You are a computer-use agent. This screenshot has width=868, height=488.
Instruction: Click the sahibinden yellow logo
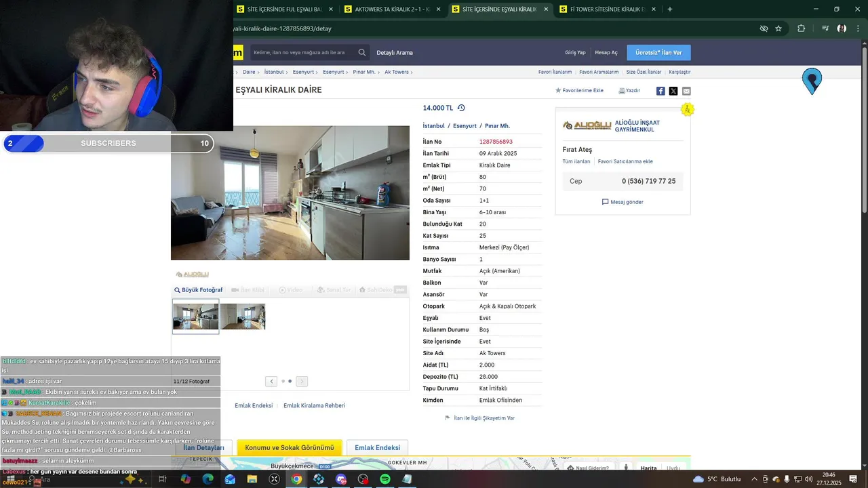tap(238, 52)
